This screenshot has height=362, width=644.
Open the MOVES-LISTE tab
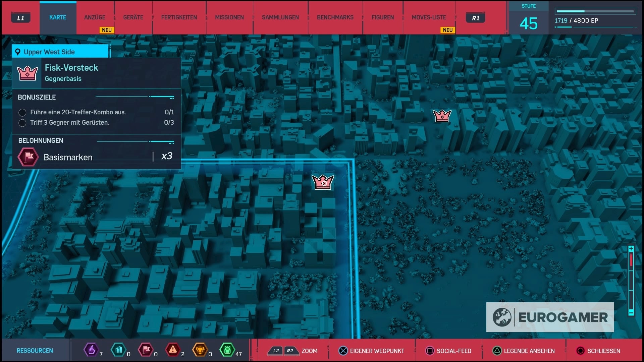point(429,17)
